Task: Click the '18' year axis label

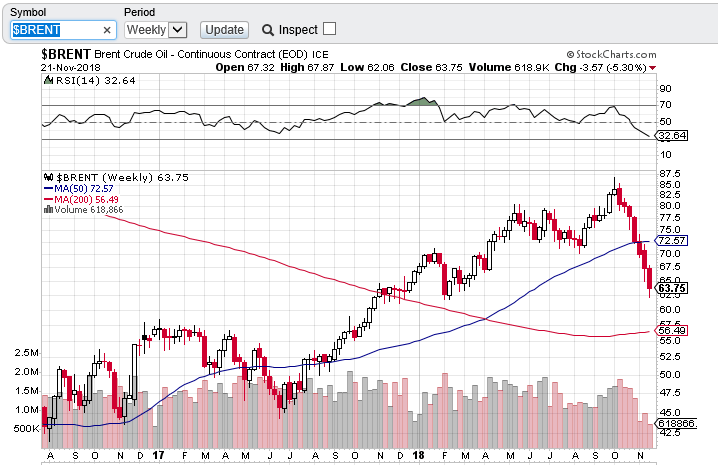Action: pos(418,455)
